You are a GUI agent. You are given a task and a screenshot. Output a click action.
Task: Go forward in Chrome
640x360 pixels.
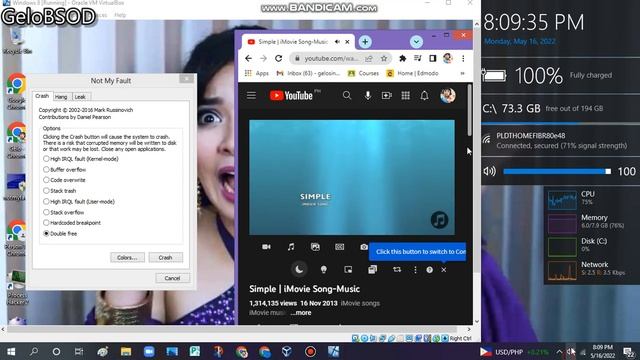(263, 58)
